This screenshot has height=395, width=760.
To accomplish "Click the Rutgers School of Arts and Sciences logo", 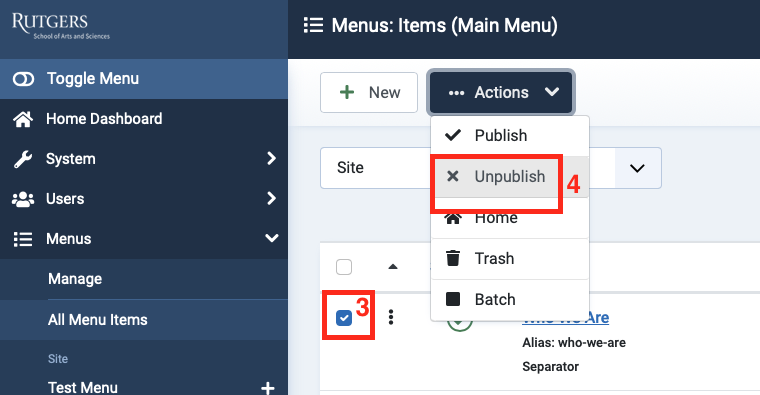I will (x=61, y=26).
